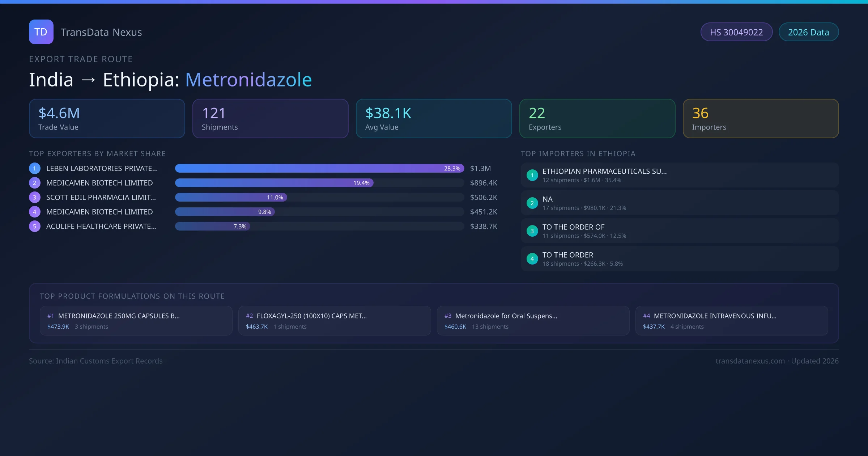The width and height of the screenshot is (868, 456).
Task: Click rank 1 badge for Leben Laboratories
Action: pyautogui.click(x=35, y=168)
